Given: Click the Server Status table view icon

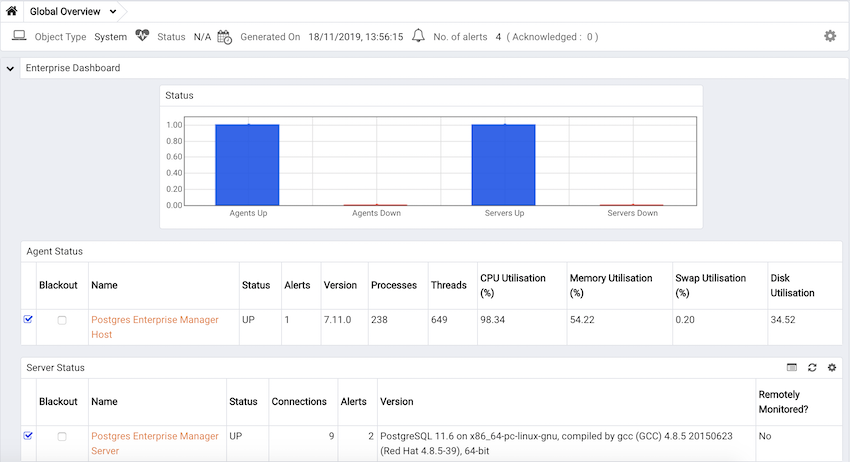Looking at the screenshot, I should coord(792,367).
